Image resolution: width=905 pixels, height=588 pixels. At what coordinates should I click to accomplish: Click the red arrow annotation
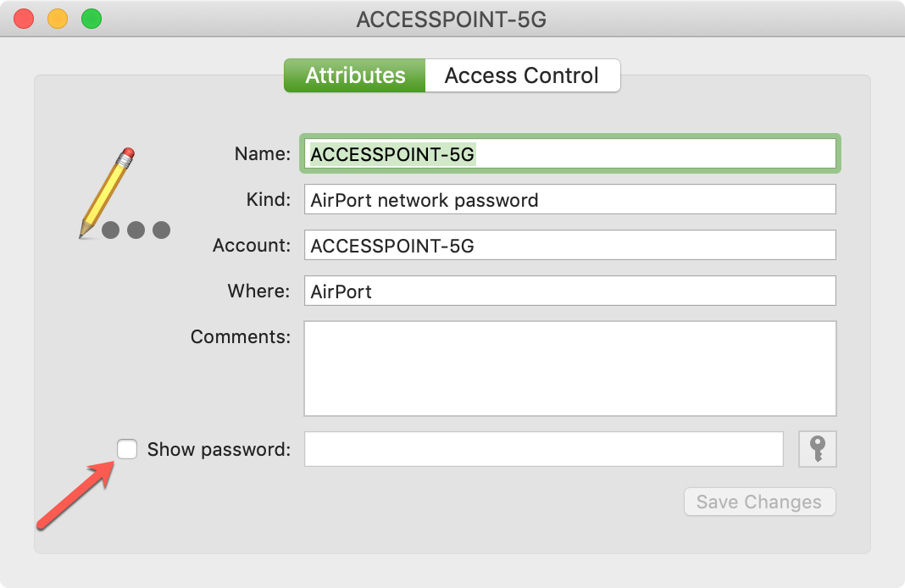tap(75, 495)
